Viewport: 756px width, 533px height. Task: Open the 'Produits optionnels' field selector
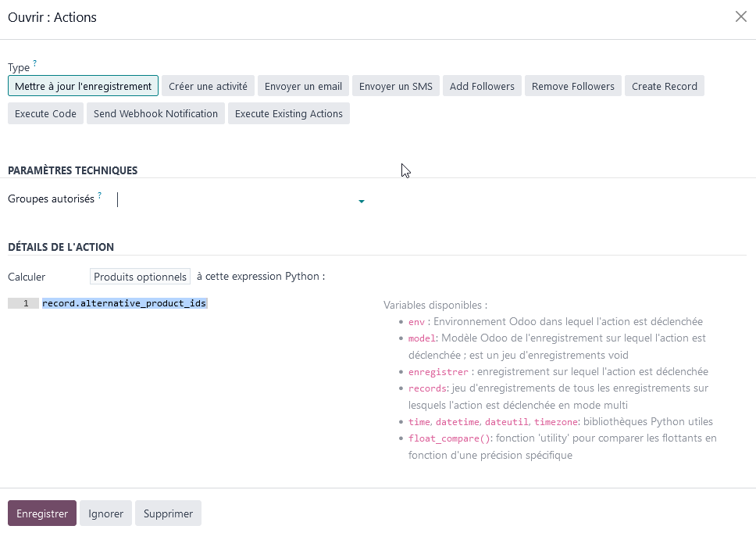[x=140, y=277]
